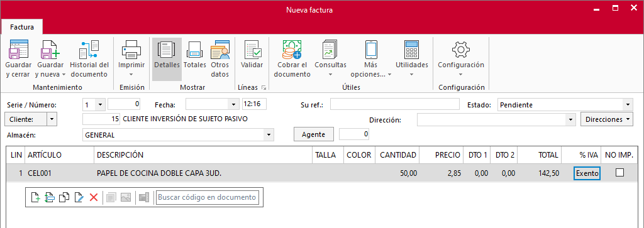Click the Exento % IVA cell
The width and height of the screenshot is (644, 228).
click(x=587, y=173)
